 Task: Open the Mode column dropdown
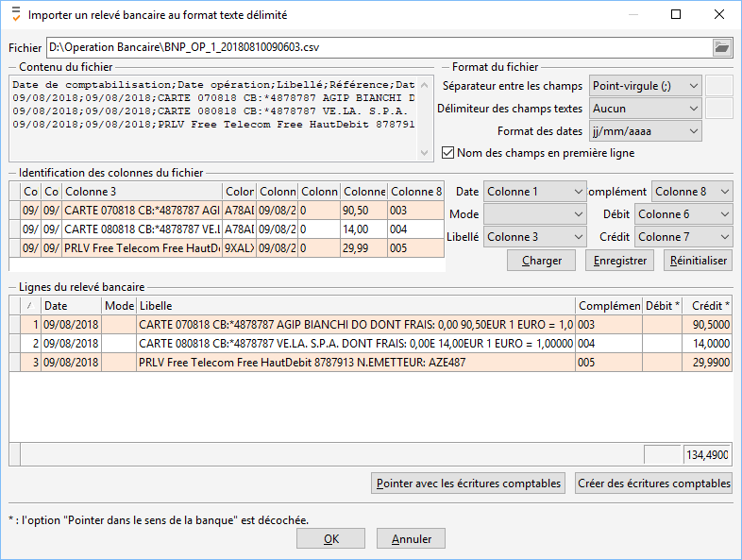tap(534, 214)
